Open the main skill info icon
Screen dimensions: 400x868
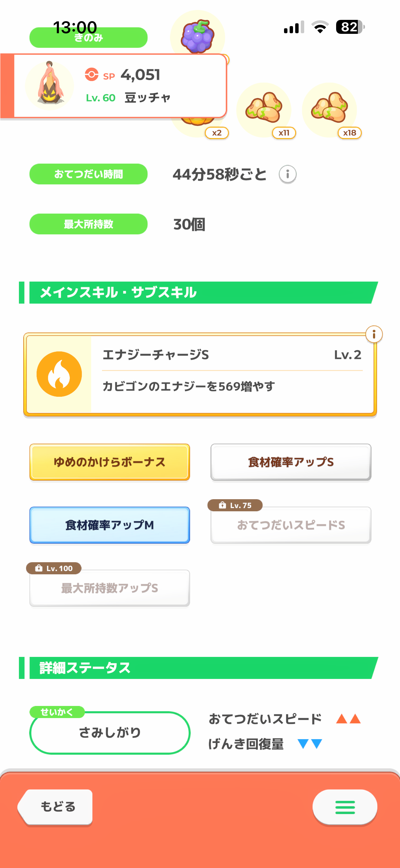coord(374,334)
